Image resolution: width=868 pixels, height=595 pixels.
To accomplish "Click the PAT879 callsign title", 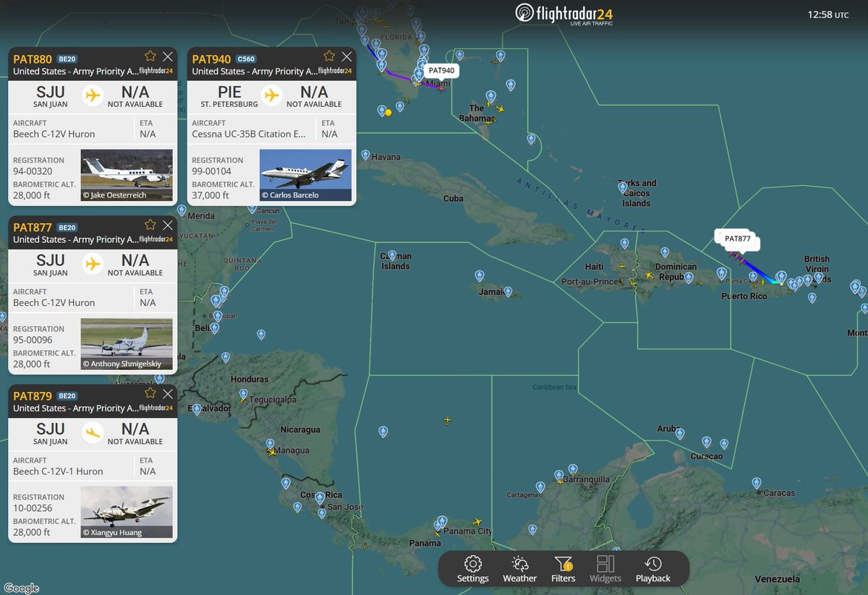I will [x=33, y=395].
